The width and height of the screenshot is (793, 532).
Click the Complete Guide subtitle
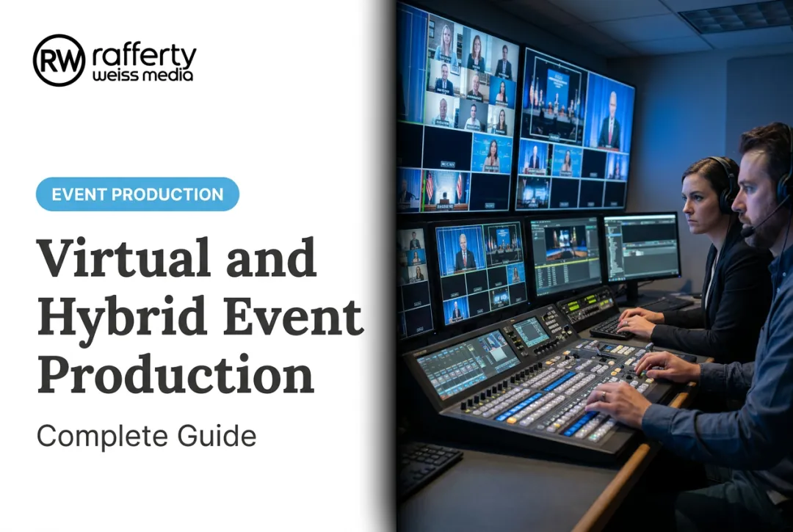coord(147,436)
